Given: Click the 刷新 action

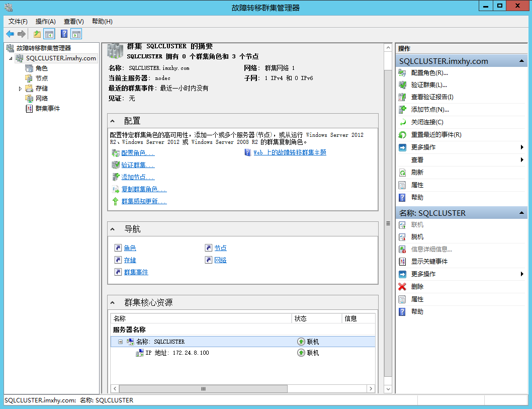Looking at the screenshot, I should (x=417, y=173).
